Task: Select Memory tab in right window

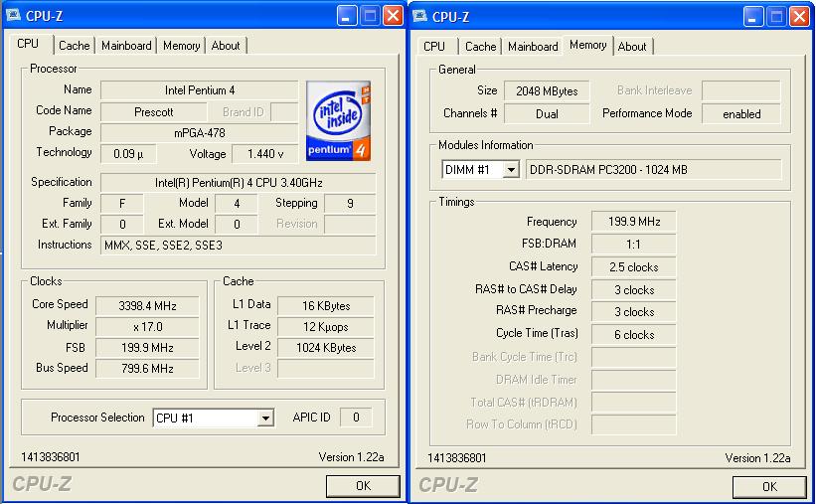Action: 588,46
